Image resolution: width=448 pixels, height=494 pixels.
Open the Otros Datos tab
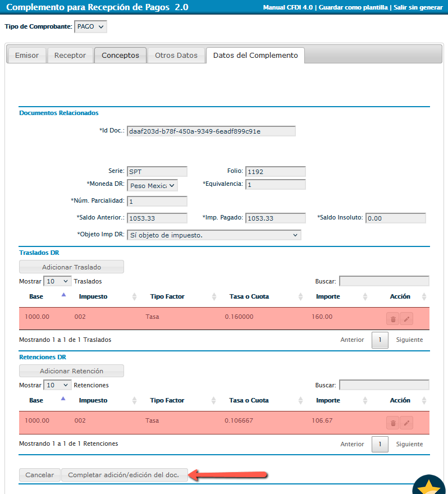[x=176, y=56]
